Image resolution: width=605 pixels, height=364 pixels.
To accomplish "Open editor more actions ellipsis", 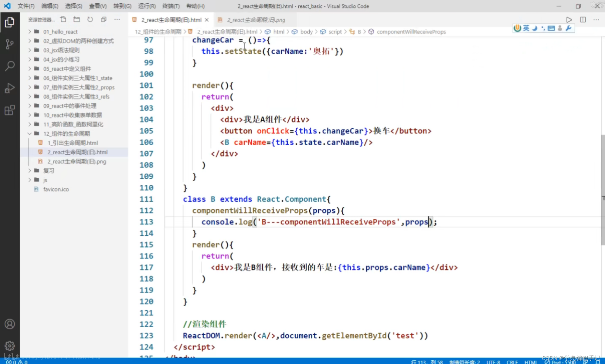I will click(596, 20).
